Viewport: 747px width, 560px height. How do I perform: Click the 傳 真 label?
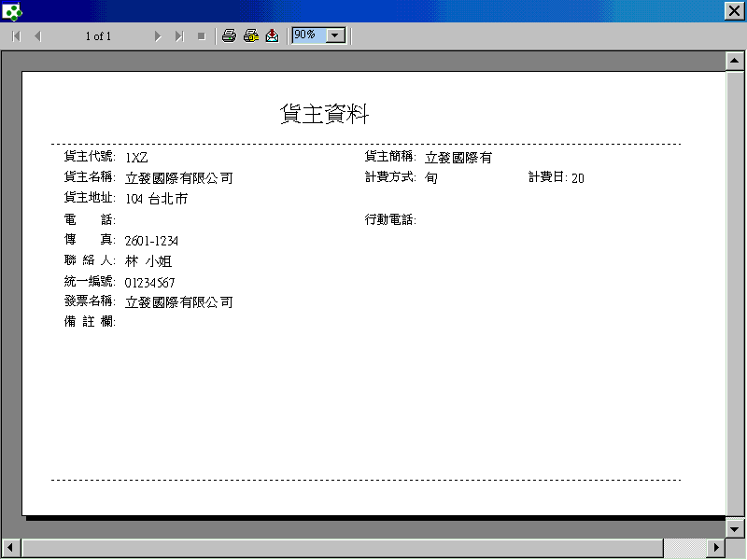(x=90, y=240)
